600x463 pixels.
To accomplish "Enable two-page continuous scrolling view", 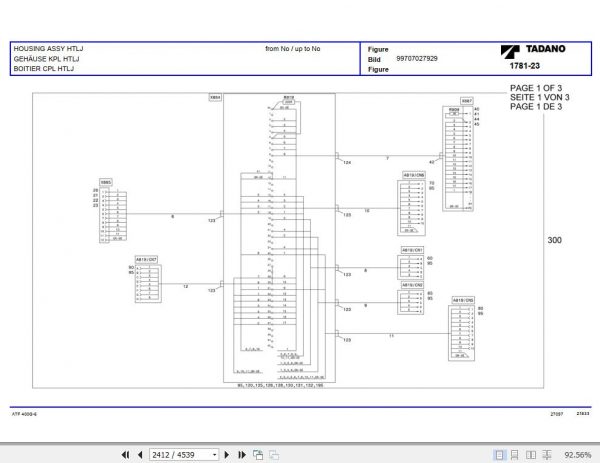I will tap(547, 455).
